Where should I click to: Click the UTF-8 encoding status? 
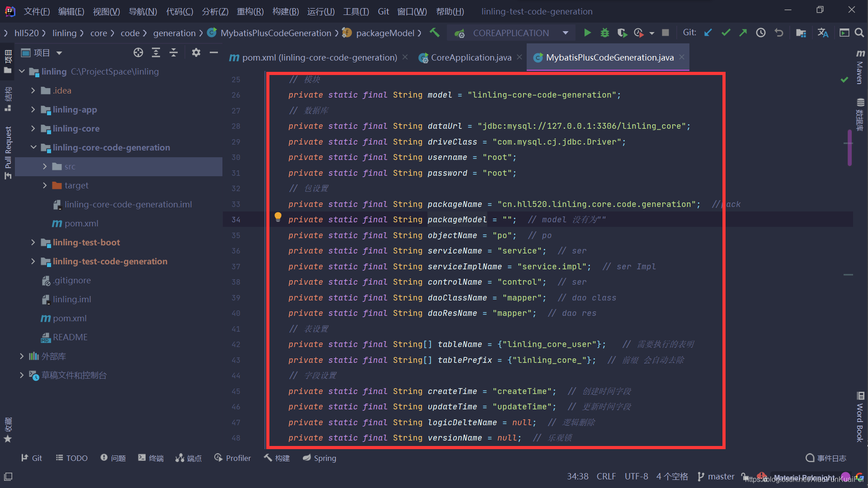636,477
